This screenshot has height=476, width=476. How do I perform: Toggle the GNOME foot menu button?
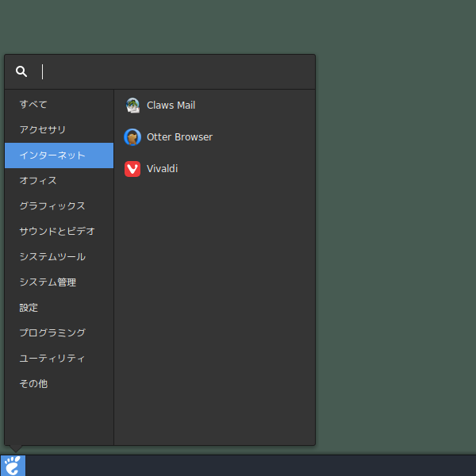click(13, 466)
